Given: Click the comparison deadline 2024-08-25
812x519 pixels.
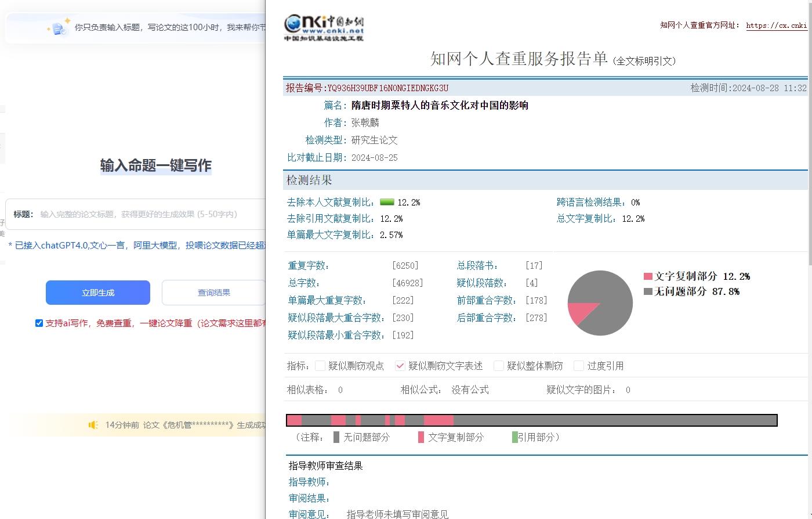Looking at the screenshot, I should click(x=375, y=158).
